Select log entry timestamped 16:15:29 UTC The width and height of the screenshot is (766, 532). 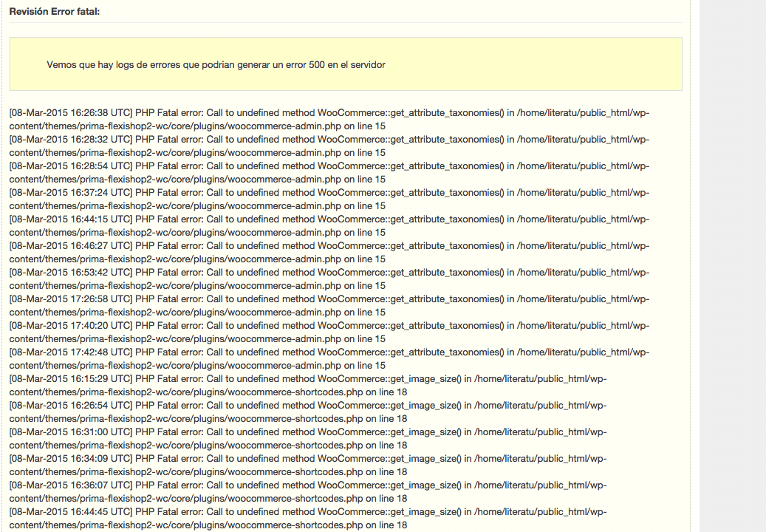[308, 386]
